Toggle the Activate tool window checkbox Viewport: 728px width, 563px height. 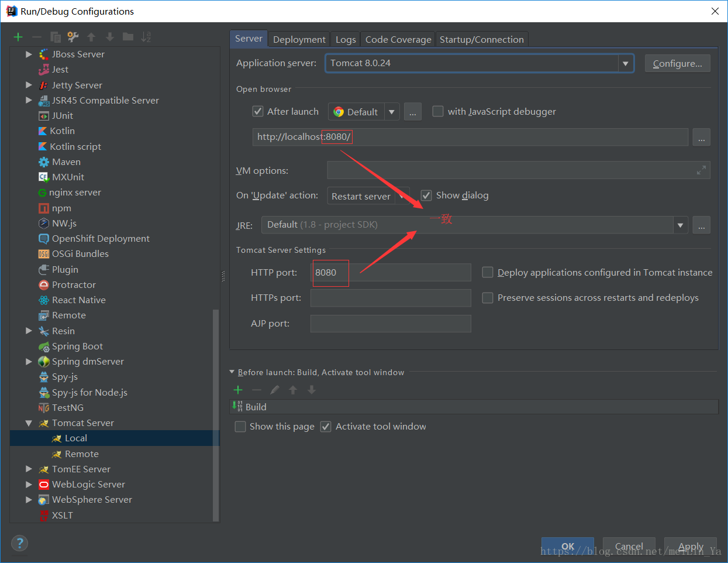[x=326, y=427]
